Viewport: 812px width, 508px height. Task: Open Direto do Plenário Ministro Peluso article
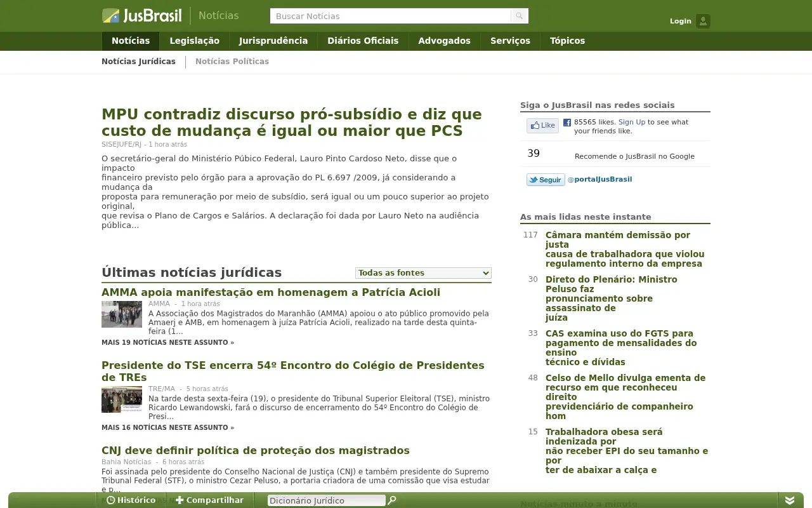coord(612,298)
